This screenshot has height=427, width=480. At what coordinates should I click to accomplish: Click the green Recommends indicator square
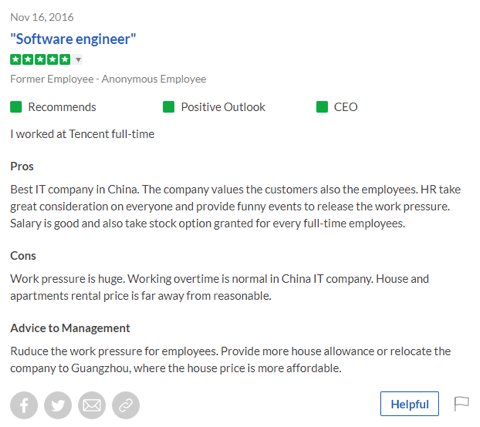click(x=16, y=107)
